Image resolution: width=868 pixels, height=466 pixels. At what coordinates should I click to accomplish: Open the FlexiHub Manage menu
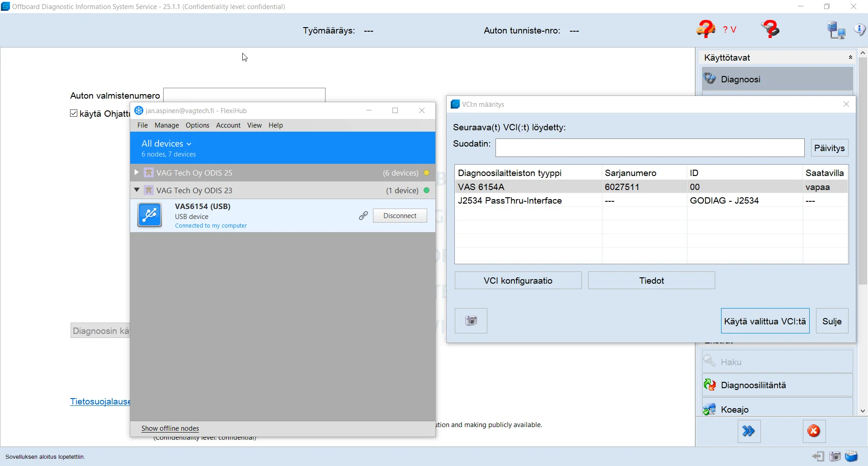[x=167, y=125]
